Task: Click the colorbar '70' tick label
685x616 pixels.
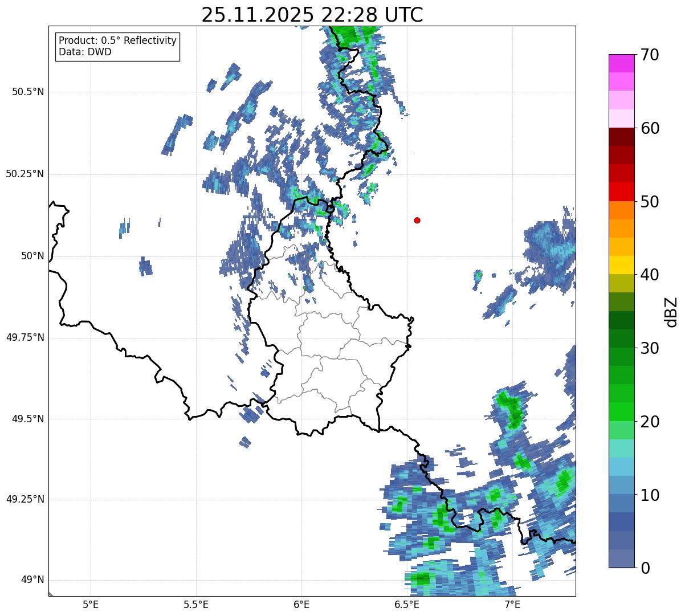Action: [650, 55]
